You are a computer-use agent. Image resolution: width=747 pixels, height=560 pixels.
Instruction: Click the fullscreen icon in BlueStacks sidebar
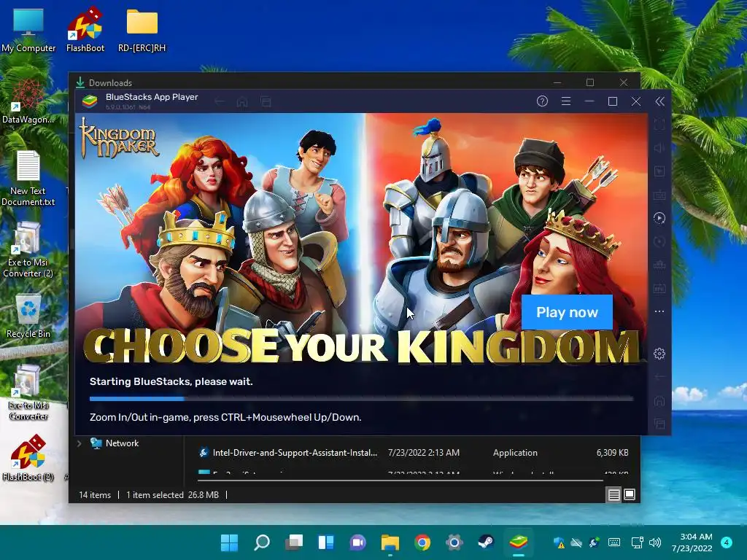(x=659, y=125)
